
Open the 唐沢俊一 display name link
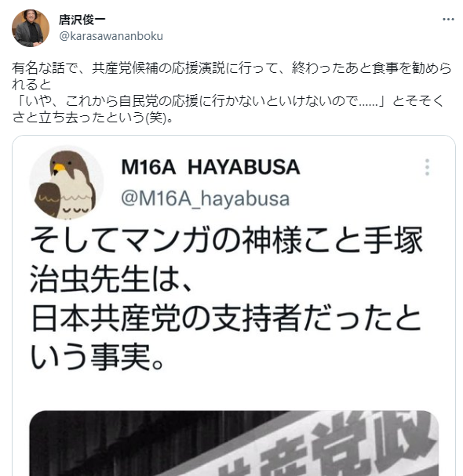(82, 20)
